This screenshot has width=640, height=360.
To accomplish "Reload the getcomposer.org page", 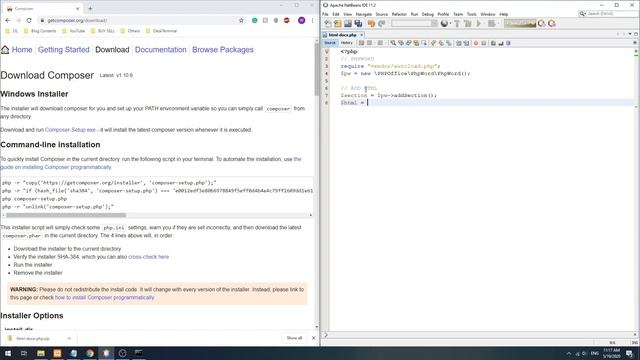I will click(29, 20).
